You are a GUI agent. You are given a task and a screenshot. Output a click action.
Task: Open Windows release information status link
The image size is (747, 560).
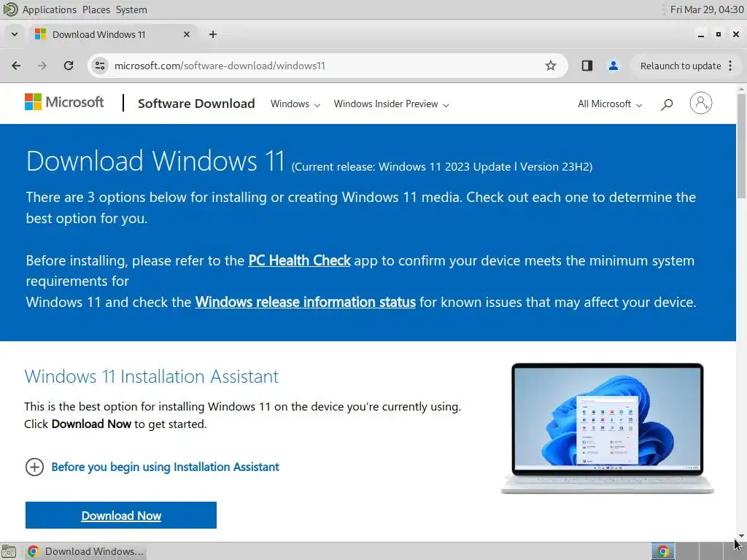(306, 302)
